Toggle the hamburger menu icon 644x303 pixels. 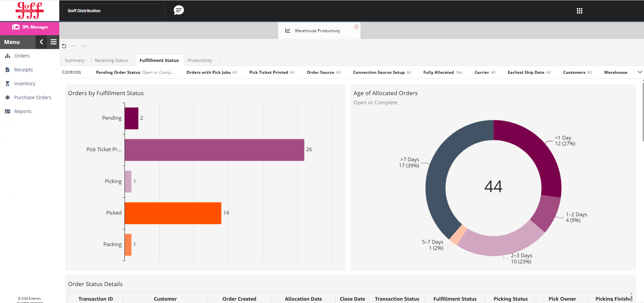54,42
